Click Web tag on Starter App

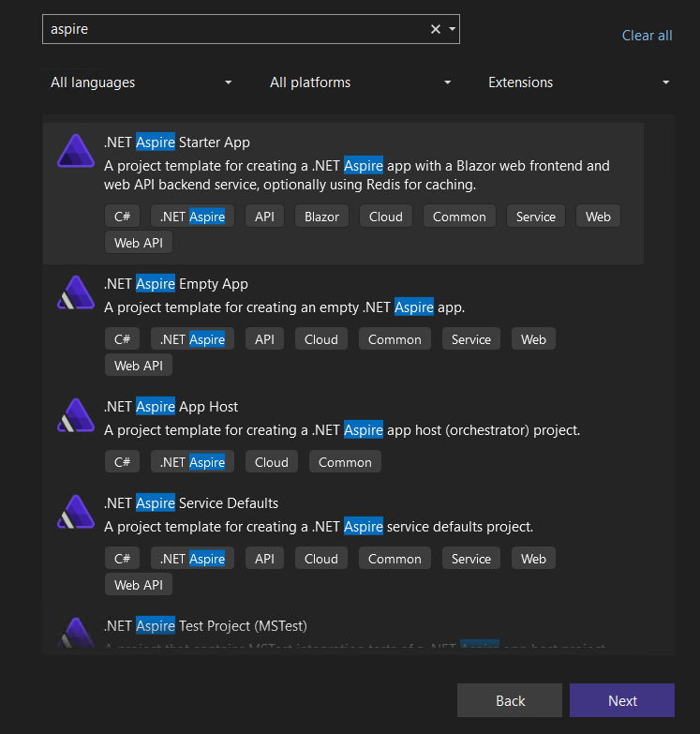click(598, 217)
